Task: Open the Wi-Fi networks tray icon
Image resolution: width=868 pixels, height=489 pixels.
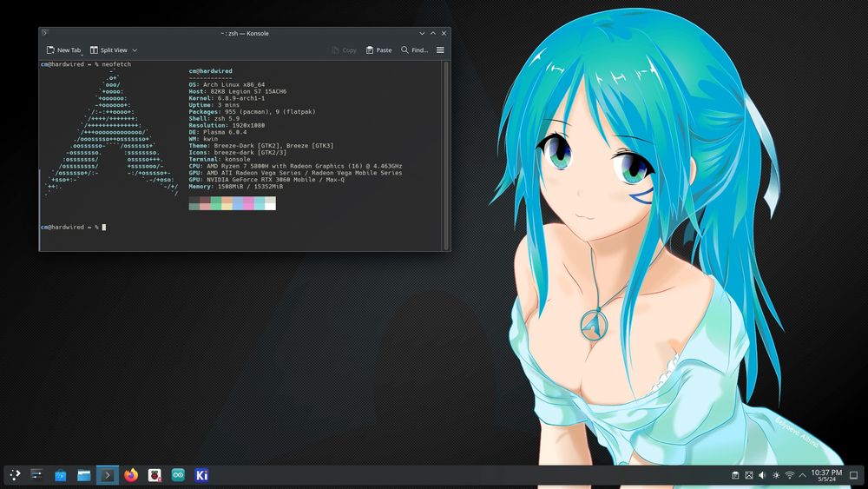Action: coord(789,475)
